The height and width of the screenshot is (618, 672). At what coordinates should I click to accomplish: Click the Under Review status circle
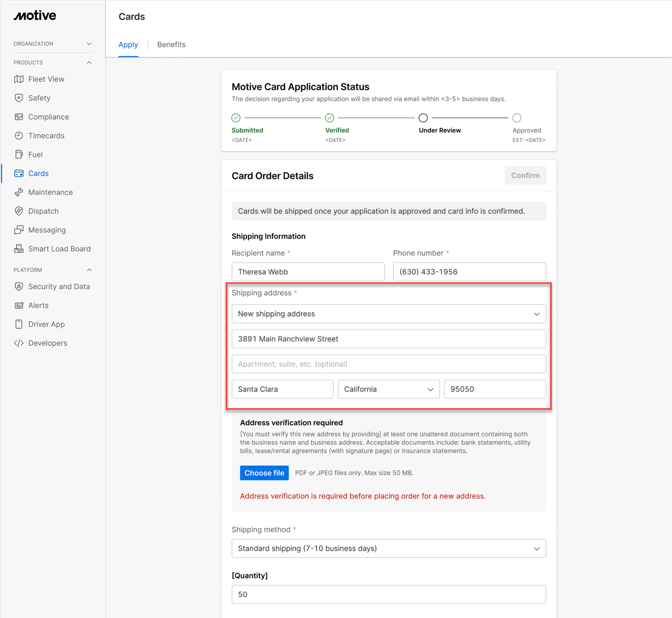(423, 118)
